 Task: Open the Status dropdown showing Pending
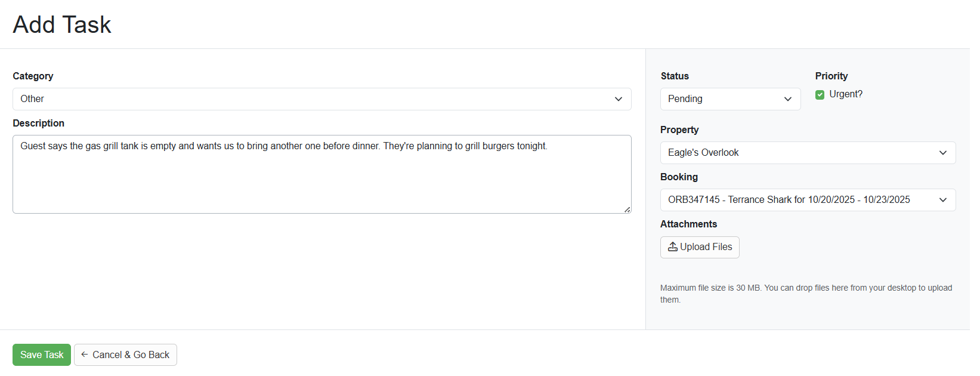pos(730,99)
